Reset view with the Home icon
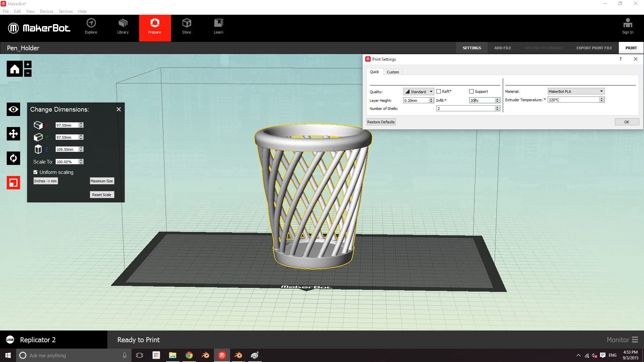Image resolution: width=644 pixels, height=362 pixels. [x=15, y=69]
